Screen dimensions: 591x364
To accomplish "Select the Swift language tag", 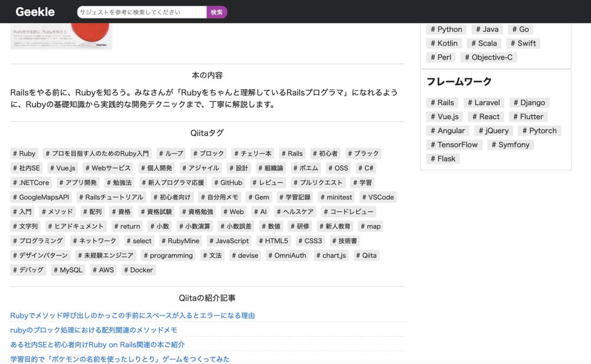I will [523, 43].
